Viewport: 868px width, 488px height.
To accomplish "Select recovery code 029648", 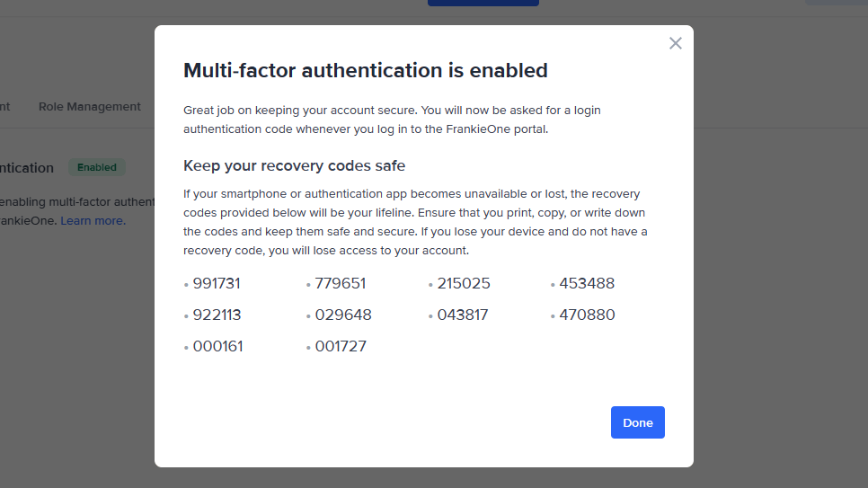I will tap(343, 315).
